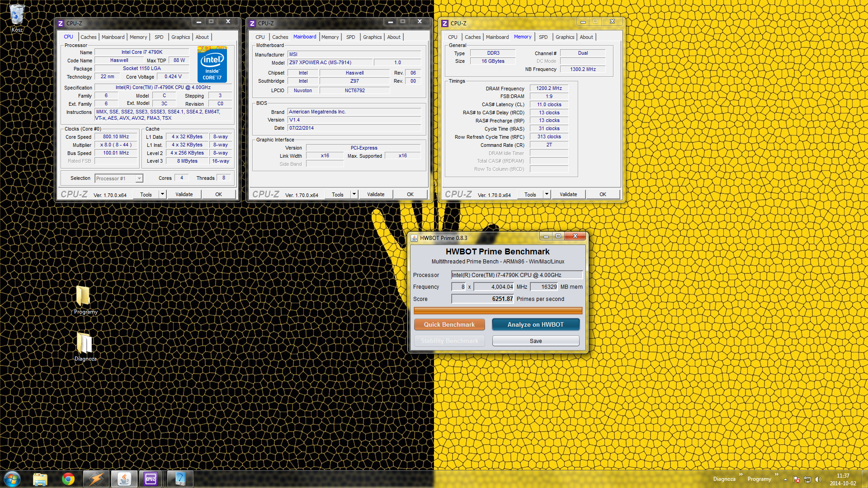Click the 4,004.04 MHz frequency field
Viewport: 868px width, 488px height.
pos(494,286)
